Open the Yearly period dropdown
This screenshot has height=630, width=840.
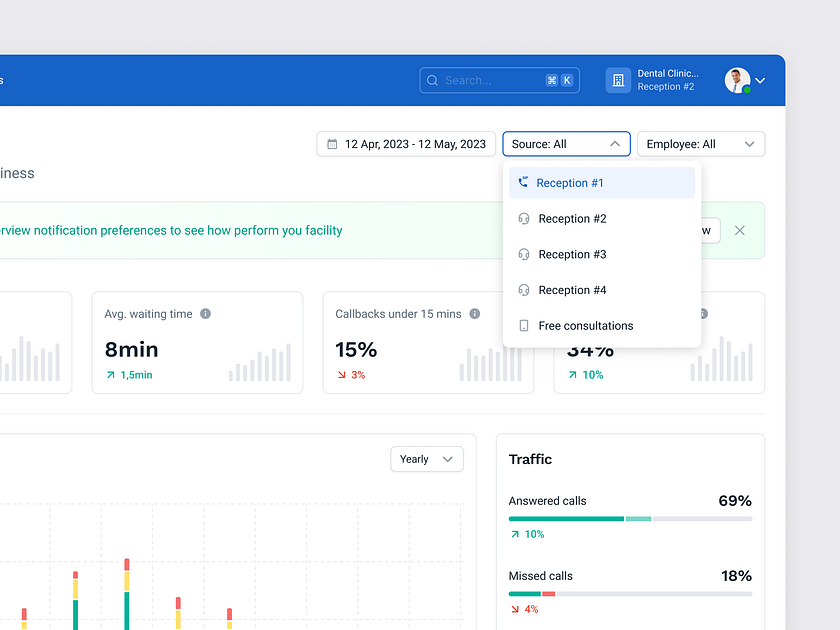pos(427,459)
